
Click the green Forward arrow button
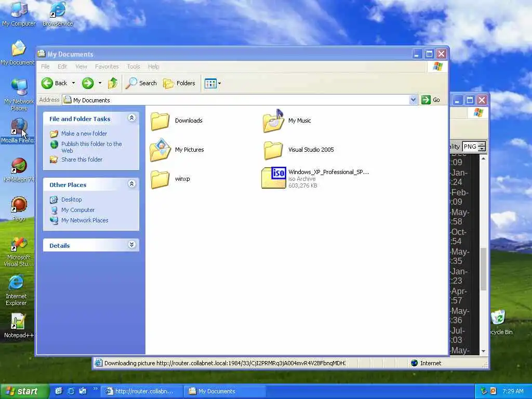pyautogui.click(x=88, y=83)
